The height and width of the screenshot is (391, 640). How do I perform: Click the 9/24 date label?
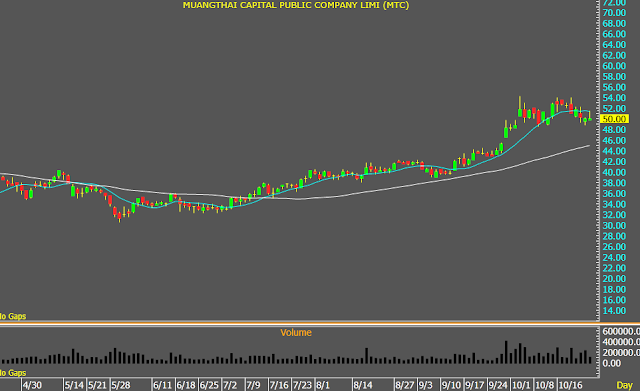pos(498,385)
